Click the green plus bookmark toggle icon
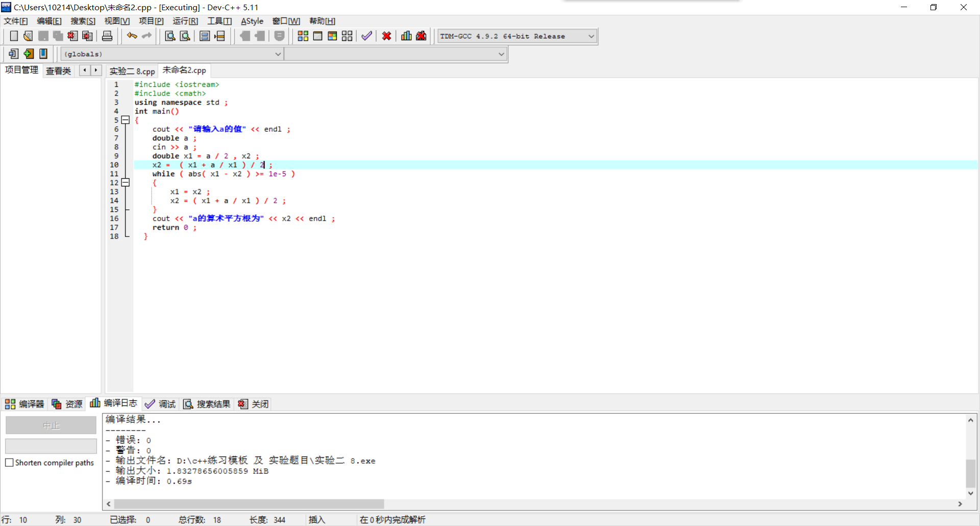Screen dimensions: 980x526 (x=29, y=54)
